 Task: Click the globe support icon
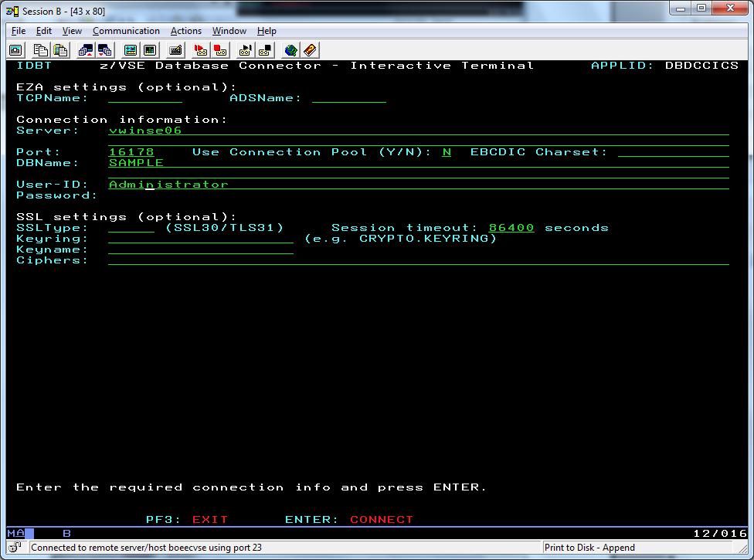[x=290, y=50]
